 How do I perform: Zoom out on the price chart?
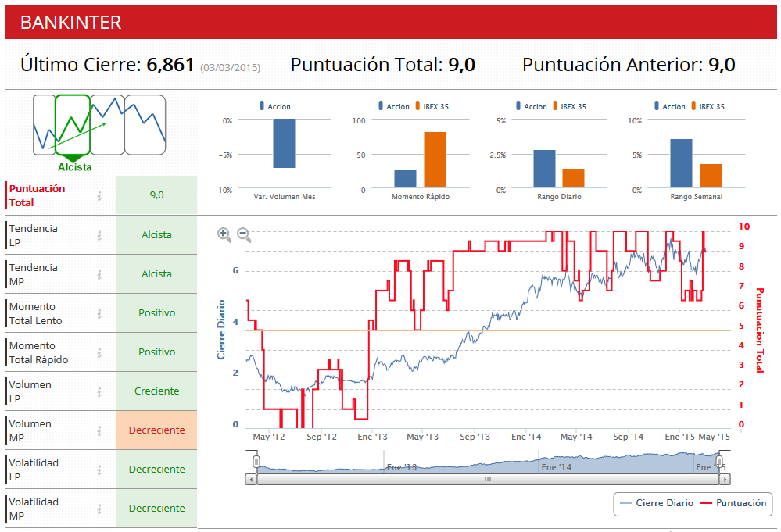pos(244,235)
